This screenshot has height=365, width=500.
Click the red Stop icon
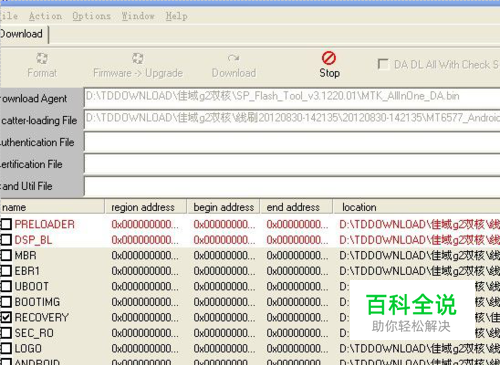[329, 58]
